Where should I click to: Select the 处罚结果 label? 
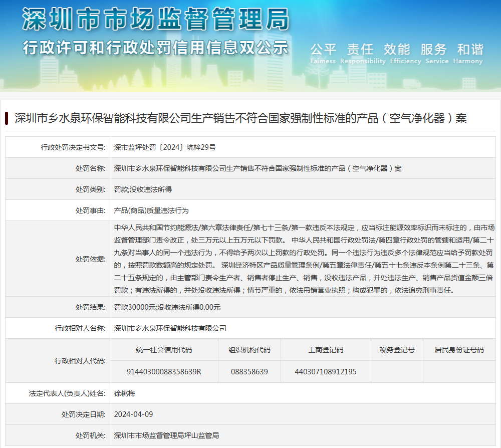coord(90,307)
